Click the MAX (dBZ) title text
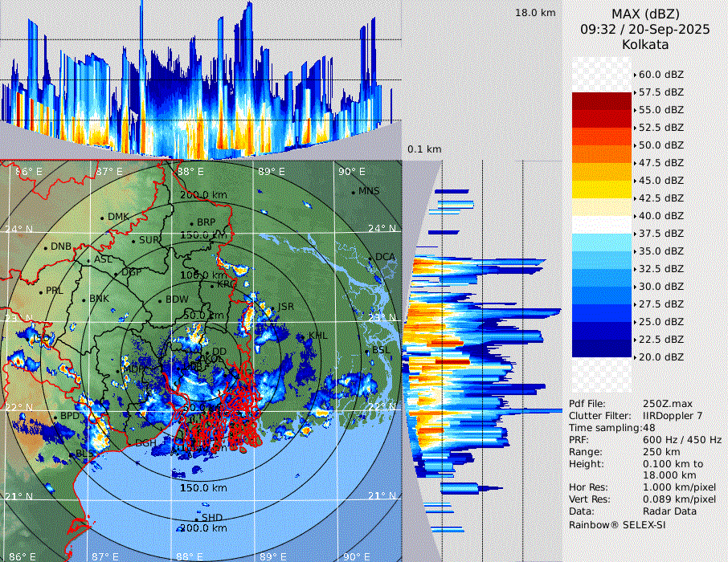 (645, 14)
